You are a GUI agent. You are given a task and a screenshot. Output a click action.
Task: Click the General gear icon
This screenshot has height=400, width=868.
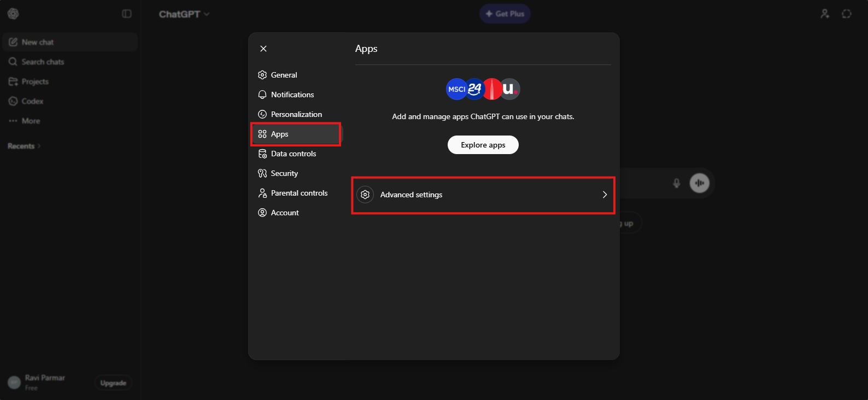point(262,75)
